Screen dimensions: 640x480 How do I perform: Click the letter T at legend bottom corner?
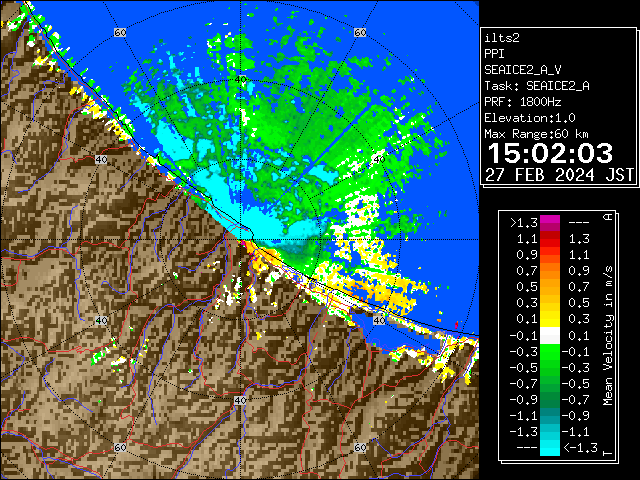[x=608, y=453]
